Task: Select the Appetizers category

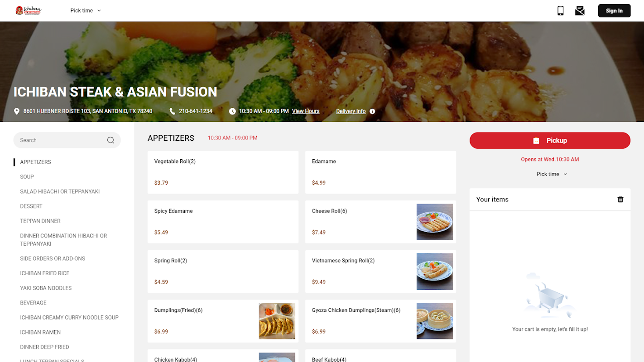Action: pyautogui.click(x=35, y=162)
